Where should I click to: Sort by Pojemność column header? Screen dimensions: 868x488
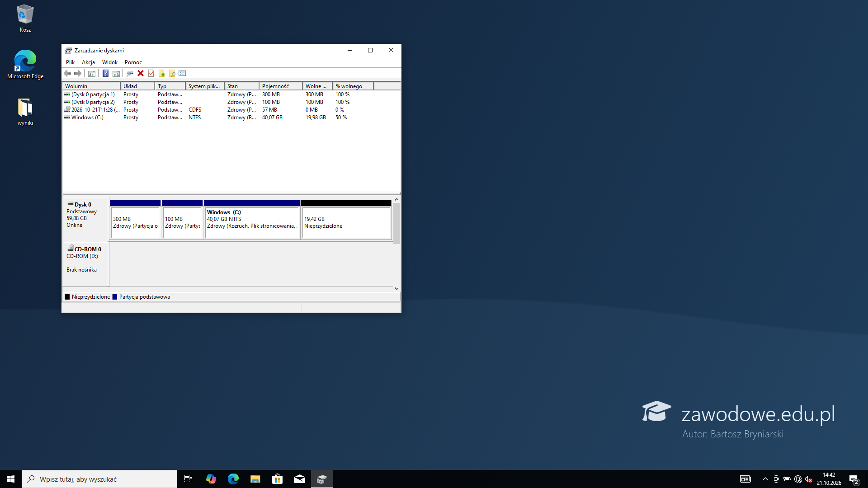[280, 86]
